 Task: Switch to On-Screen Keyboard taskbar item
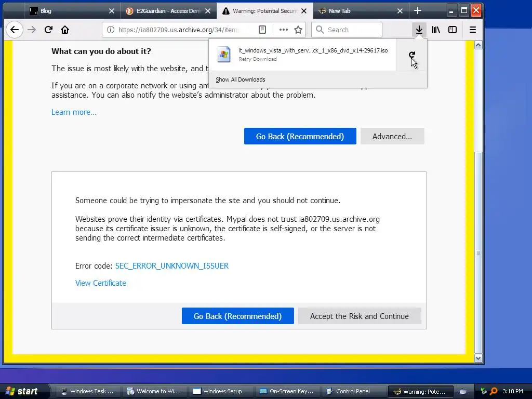click(286, 391)
